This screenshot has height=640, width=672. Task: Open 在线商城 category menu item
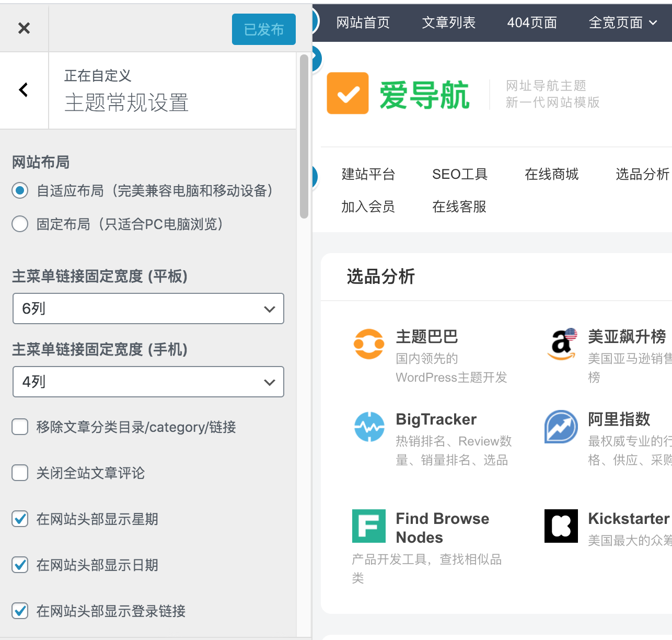(552, 174)
